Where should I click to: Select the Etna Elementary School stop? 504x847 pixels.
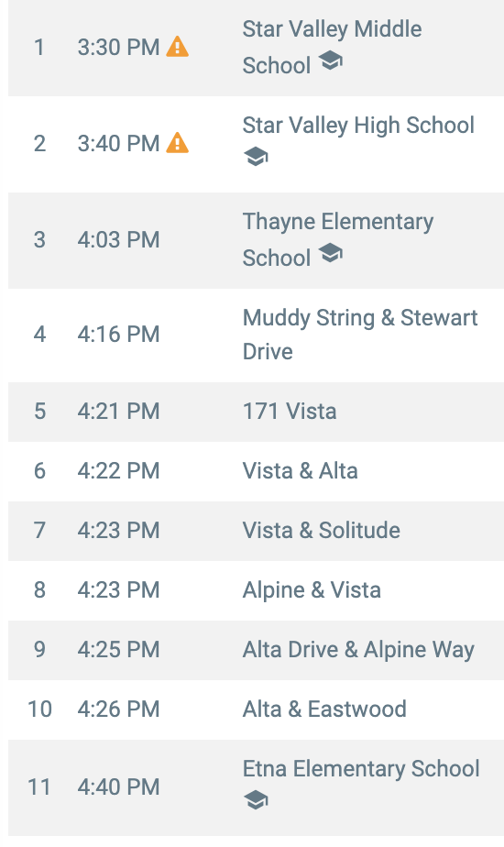coord(256,788)
